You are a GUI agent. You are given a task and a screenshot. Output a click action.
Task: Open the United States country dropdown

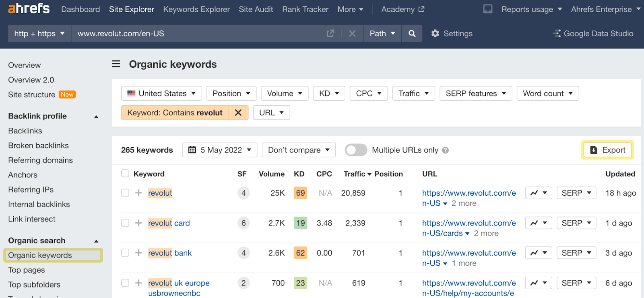point(161,93)
